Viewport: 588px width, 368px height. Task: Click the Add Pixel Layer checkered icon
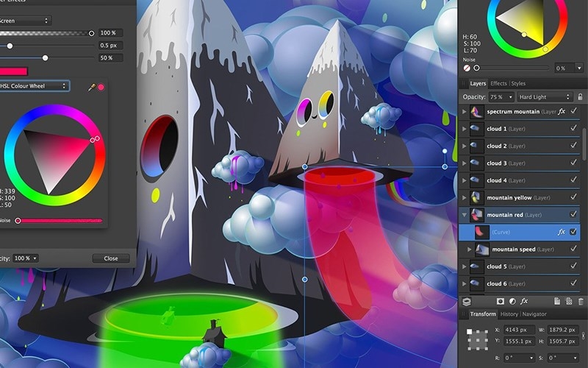click(x=569, y=301)
